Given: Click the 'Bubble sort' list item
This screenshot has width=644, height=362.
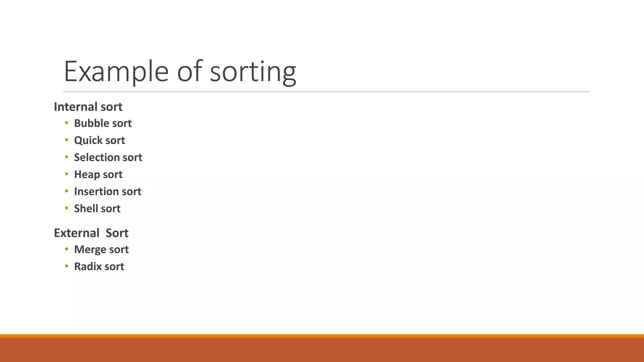Looking at the screenshot, I should point(103,123).
